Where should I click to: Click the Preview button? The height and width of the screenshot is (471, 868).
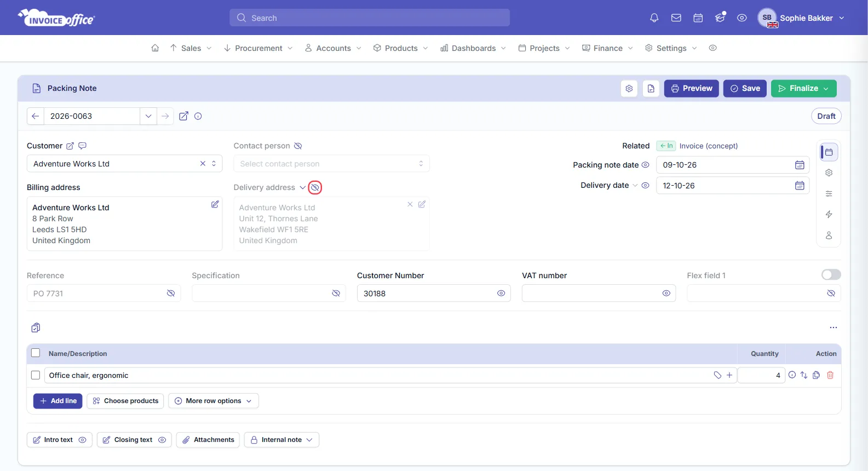coord(692,88)
